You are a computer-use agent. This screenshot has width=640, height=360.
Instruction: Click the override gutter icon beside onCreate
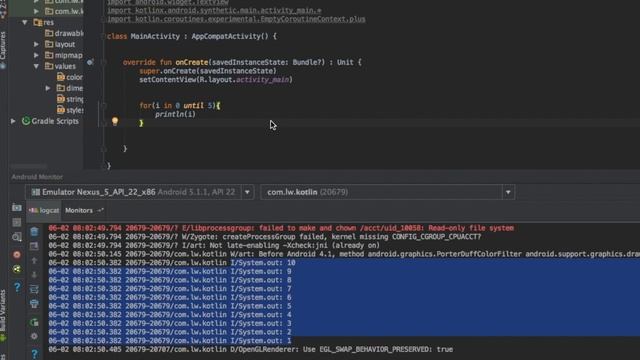[90, 62]
